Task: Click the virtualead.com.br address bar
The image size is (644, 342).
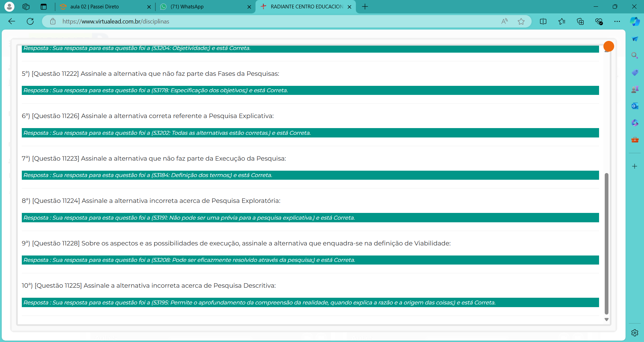Action: pyautogui.click(x=268, y=21)
